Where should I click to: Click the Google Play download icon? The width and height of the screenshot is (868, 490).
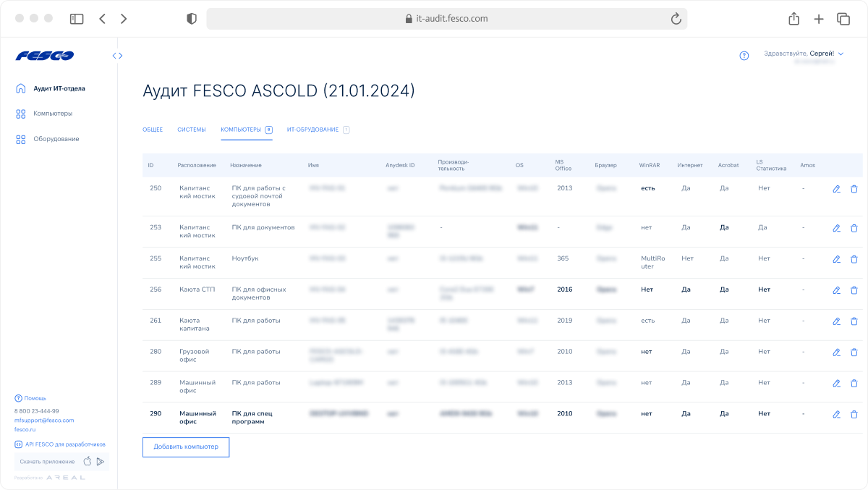pos(101,461)
